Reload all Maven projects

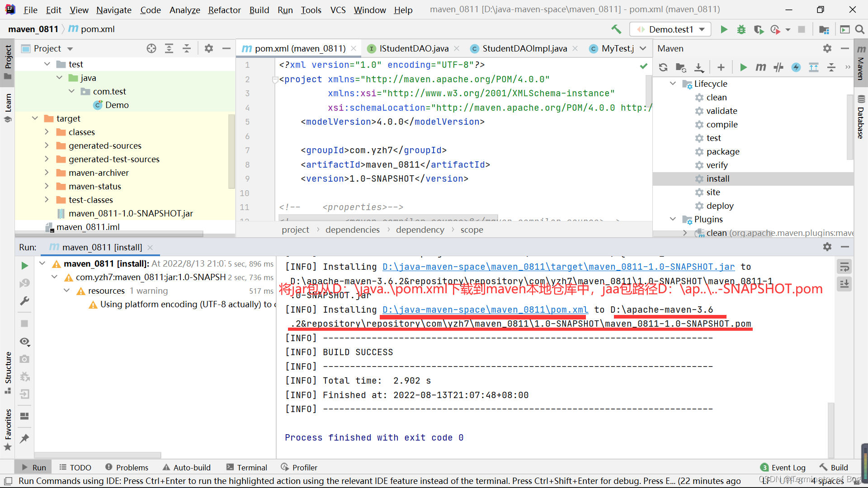(663, 67)
